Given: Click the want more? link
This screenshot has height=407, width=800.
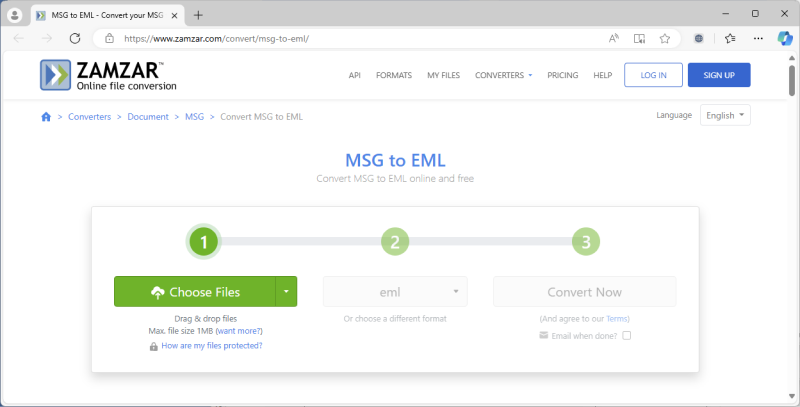Looking at the screenshot, I should tap(239, 331).
